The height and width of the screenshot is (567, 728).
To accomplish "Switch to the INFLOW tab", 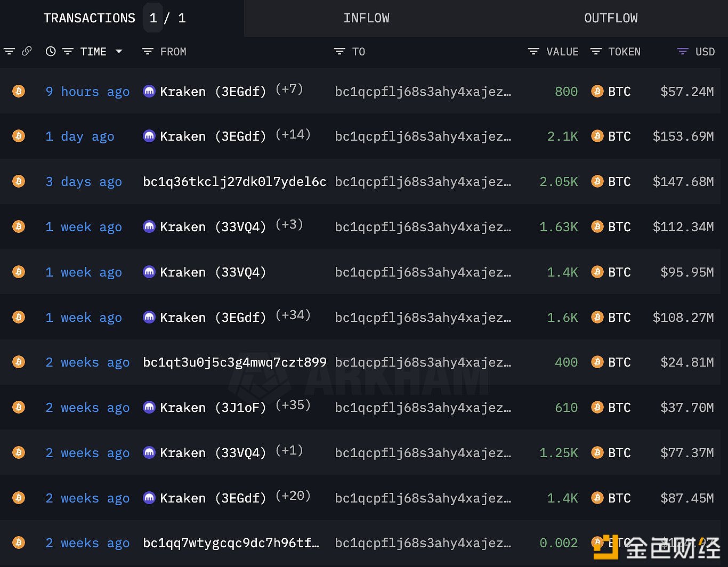I will 366,18.
